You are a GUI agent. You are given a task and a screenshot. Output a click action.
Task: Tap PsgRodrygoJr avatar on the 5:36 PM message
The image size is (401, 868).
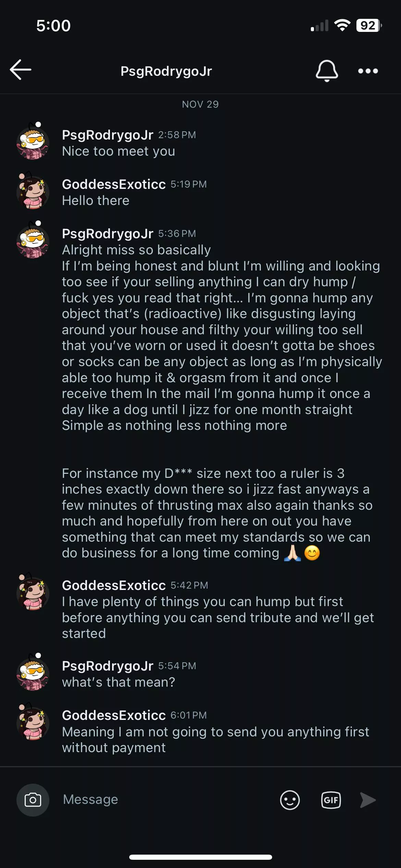coord(33,241)
